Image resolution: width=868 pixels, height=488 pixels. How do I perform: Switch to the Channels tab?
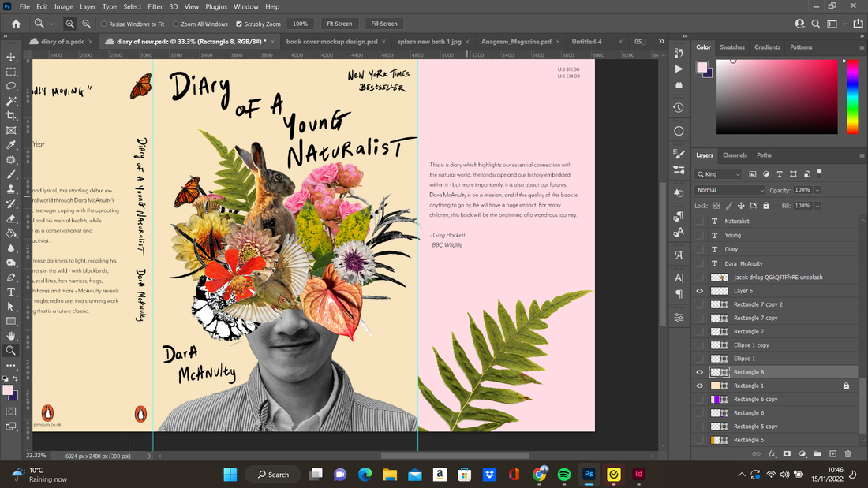tap(735, 155)
